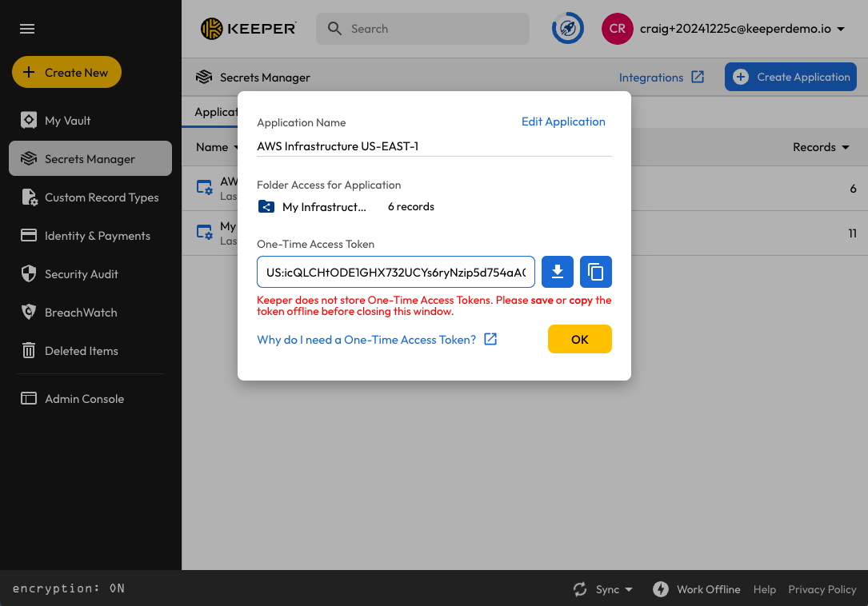868x606 pixels.
Task: Expand the Sync dropdown
Action: tap(629, 590)
